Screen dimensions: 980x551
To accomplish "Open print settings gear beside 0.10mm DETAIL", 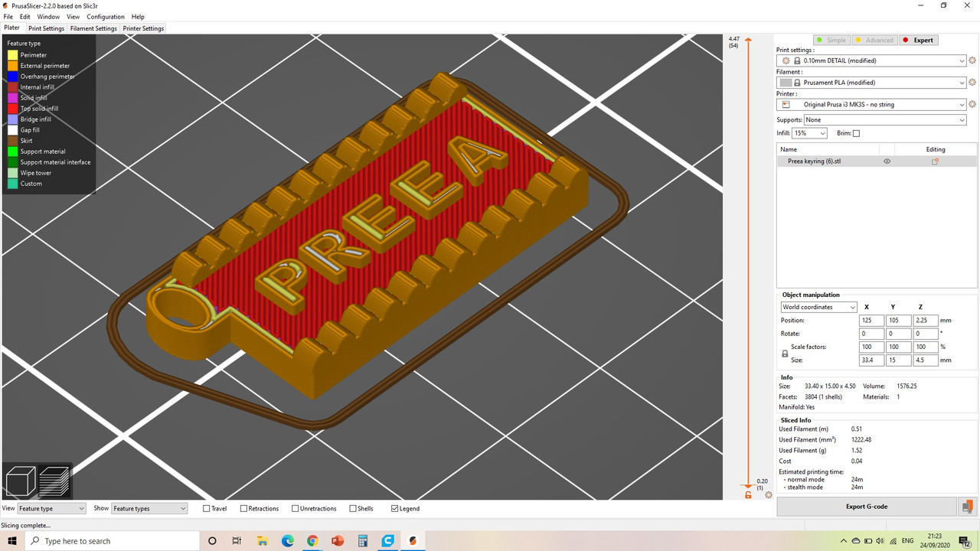I will 972,60.
